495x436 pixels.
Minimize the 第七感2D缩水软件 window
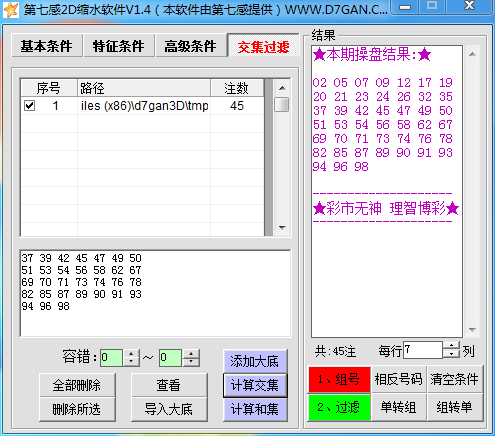point(405,7)
